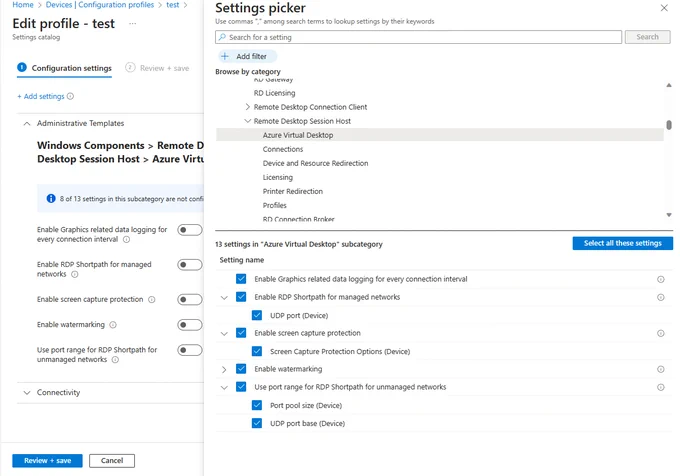Uncheck Enable Graphics related data logging checkbox
680x476 pixels.
(241, 279)
